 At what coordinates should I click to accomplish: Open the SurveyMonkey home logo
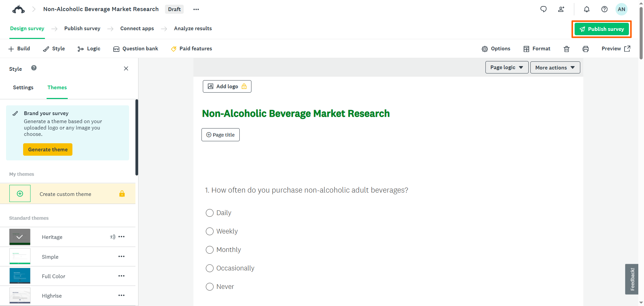point(18,9)
